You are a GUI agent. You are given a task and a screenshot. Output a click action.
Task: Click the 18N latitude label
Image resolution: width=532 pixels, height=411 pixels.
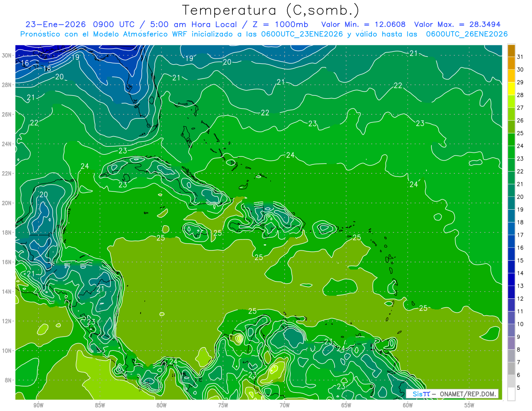point(8,232)
